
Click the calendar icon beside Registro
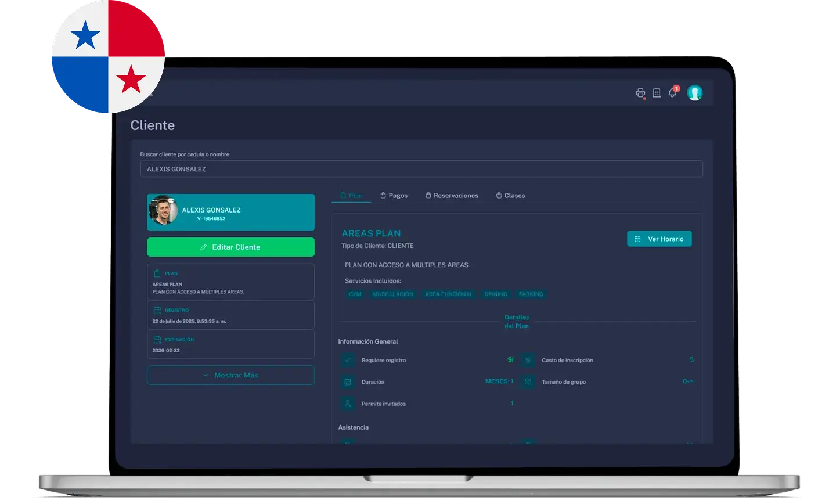pos(157,310)
